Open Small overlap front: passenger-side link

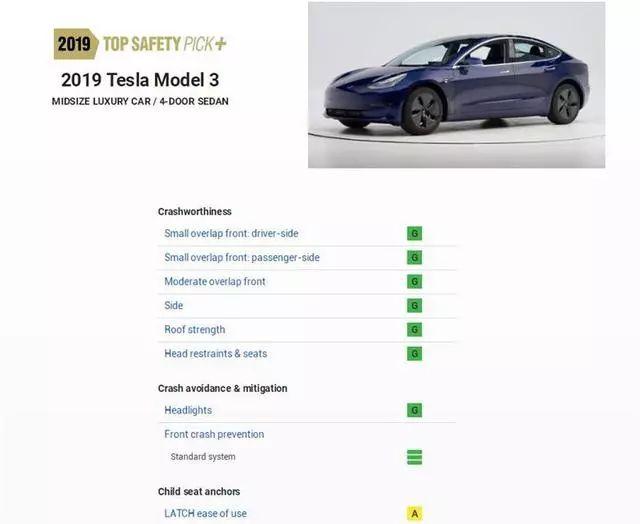pyautogui.click(x=242, y=258)
